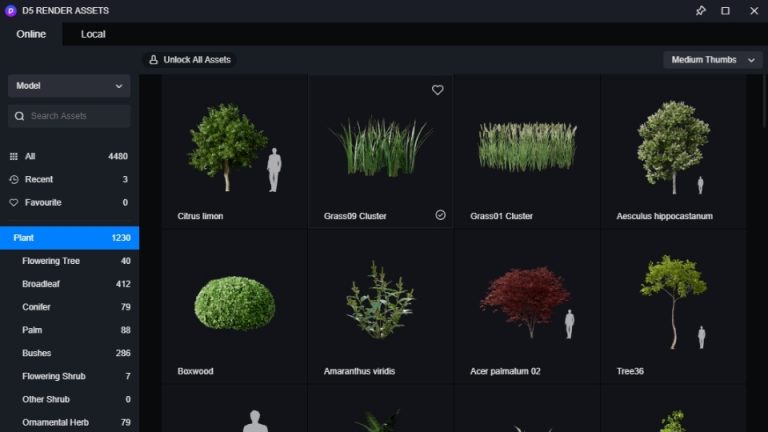Maximize the D5 Render Assets window
The height and width of the screenshot is (432, 768).
[725, 11]
